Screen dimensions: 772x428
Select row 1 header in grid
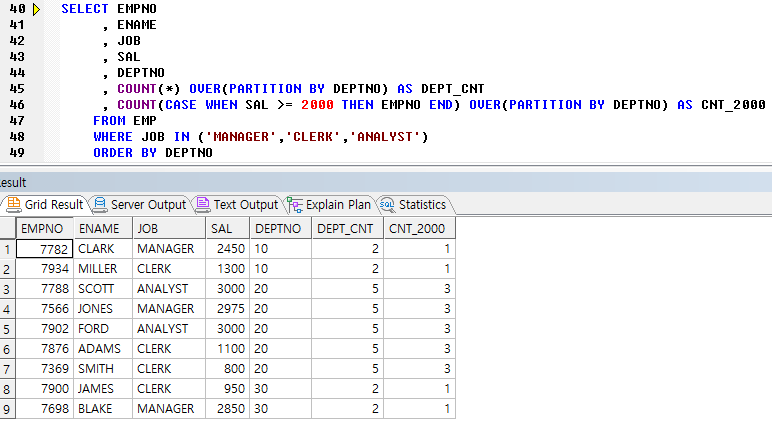point(7,249)
